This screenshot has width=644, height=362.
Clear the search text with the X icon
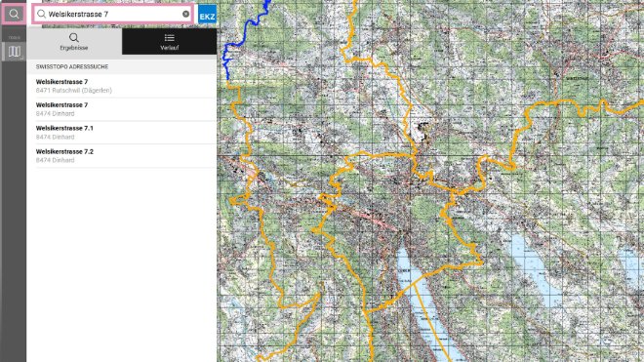(185, 14)
